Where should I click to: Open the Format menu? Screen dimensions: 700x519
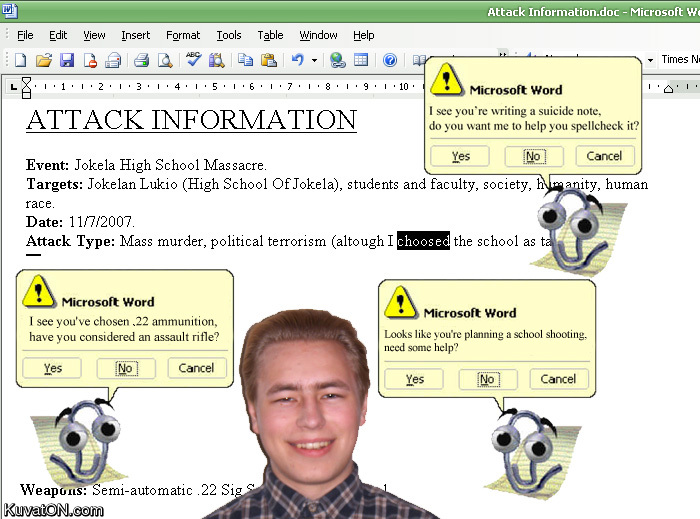pos(183,35)
